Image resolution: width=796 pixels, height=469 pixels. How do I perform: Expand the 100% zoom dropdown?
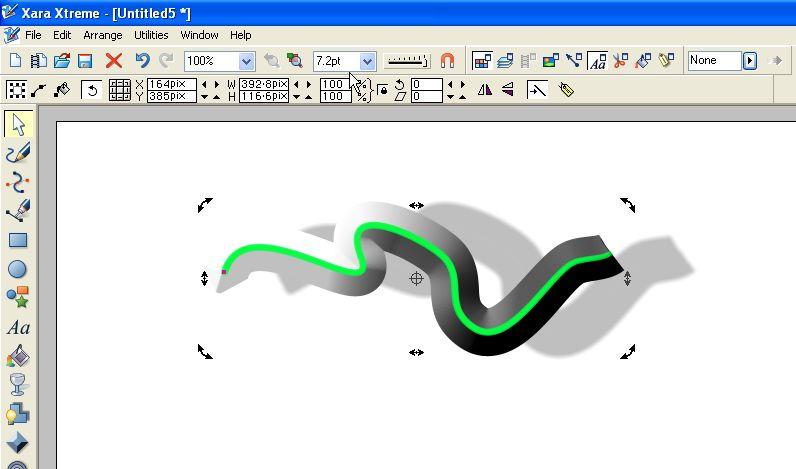[x=246, y=61]
